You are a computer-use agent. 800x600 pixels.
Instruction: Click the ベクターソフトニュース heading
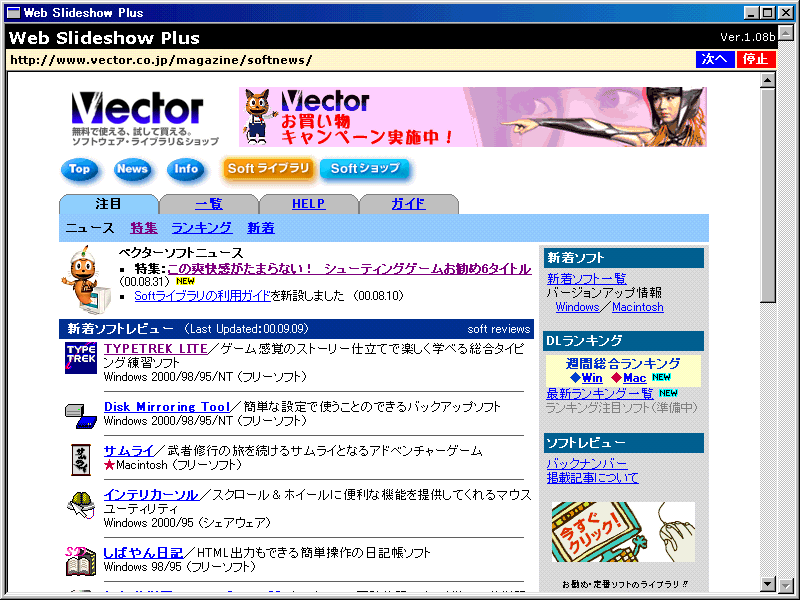pyautogui.click(x=181, y=253)
